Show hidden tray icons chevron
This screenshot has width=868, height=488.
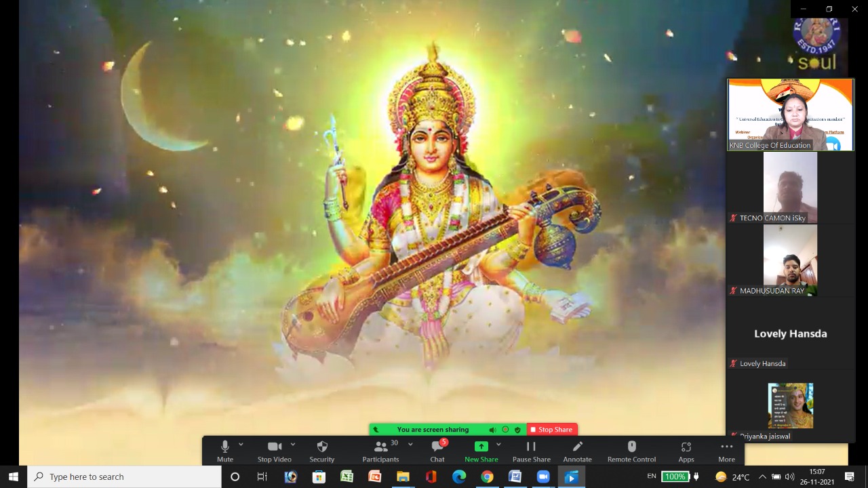click(762, 477)
